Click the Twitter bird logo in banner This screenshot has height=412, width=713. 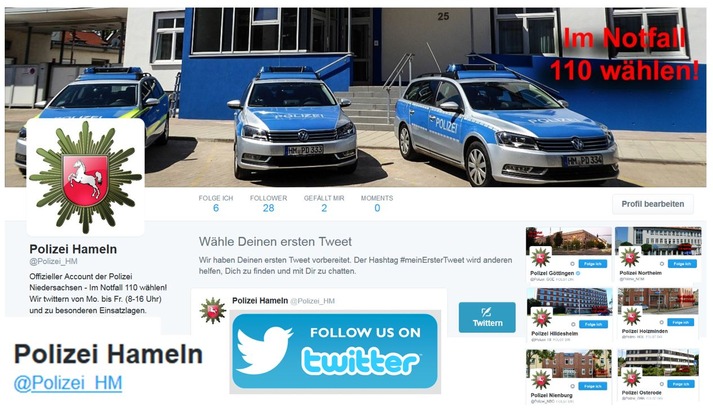(x=265, y=350)
